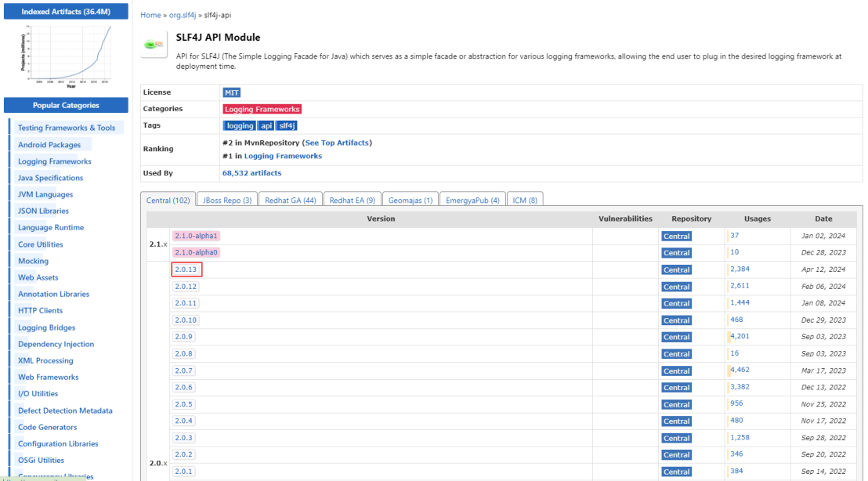Open version 2.1.0-alpha0
Viewport: 868px width, 481px height.
pos(196,252)
